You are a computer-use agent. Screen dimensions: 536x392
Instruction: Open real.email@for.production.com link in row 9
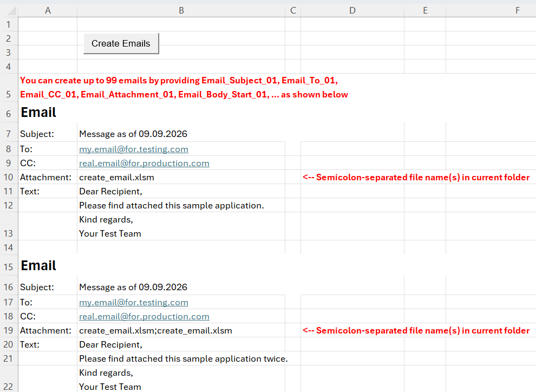coord(144,164)
